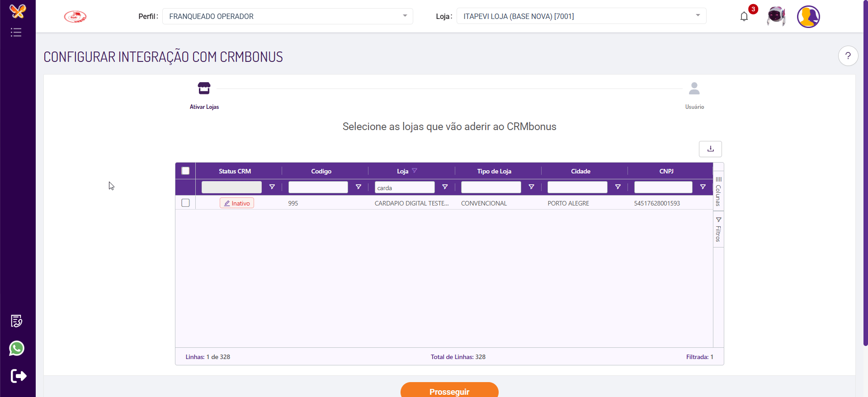The height and width of the screenshot is (397, 868).
Task: Open the user profile avatar
Action: click(808, 17)
